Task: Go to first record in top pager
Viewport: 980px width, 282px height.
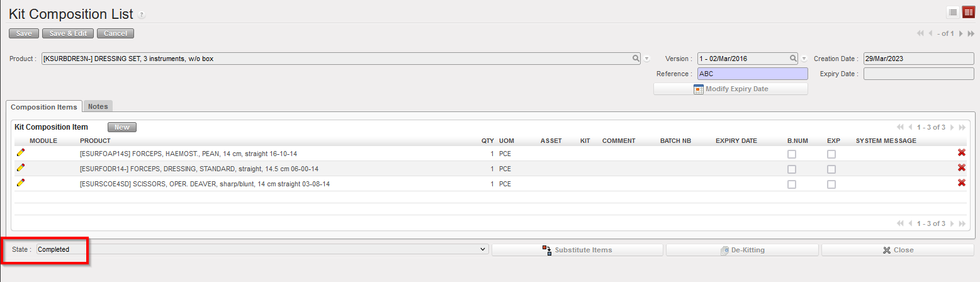Action: 921,33
